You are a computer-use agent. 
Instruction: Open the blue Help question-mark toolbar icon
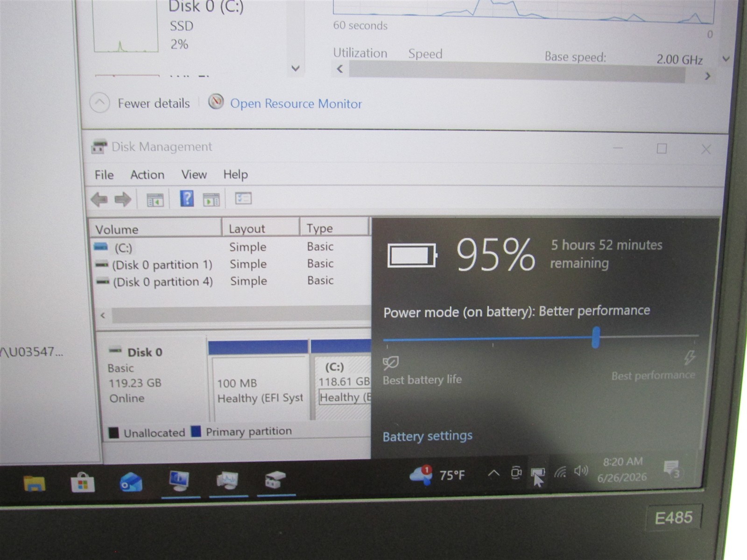pyautogui.click(x=187, y=199)
